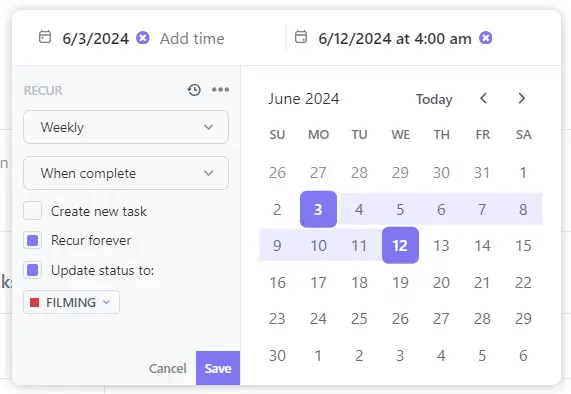This screenshot has height=394, width=571.
Task: Click the due date calendar icon
Action: pos(301,37)
